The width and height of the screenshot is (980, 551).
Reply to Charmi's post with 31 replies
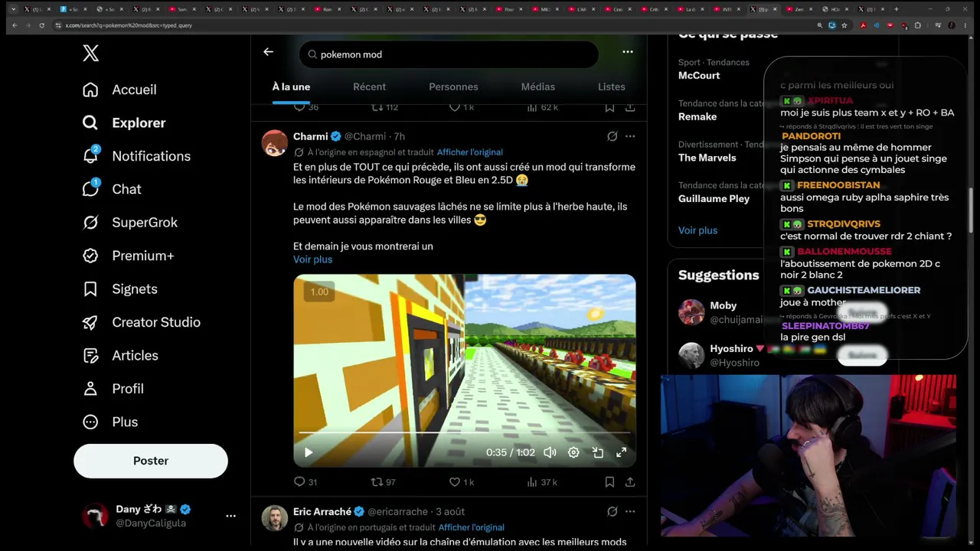pyautogui.click(x=305, y=482)
